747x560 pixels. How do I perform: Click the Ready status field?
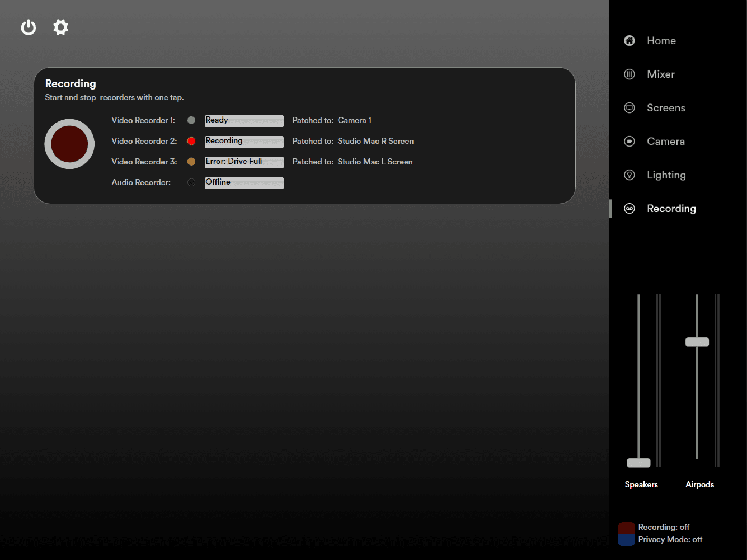coord(244,121)
